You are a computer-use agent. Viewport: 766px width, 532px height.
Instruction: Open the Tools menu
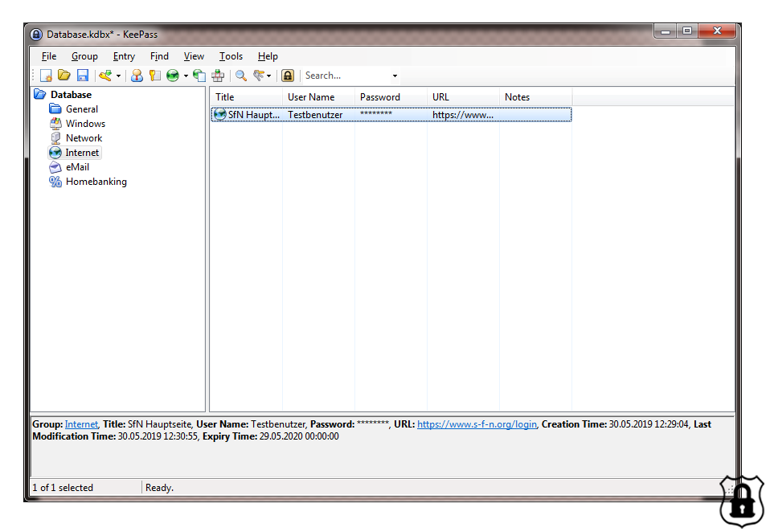coord(231,56)
